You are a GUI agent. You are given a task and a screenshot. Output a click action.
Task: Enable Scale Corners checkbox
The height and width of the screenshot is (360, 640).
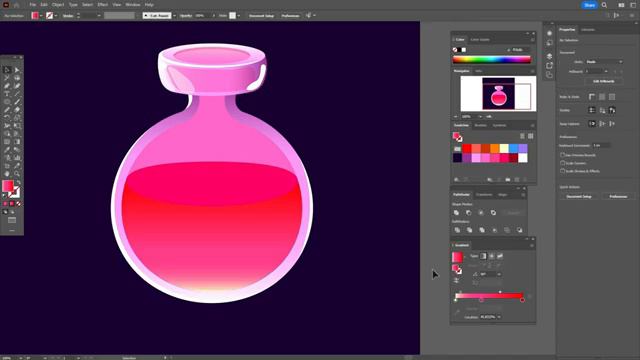point(562,163)
